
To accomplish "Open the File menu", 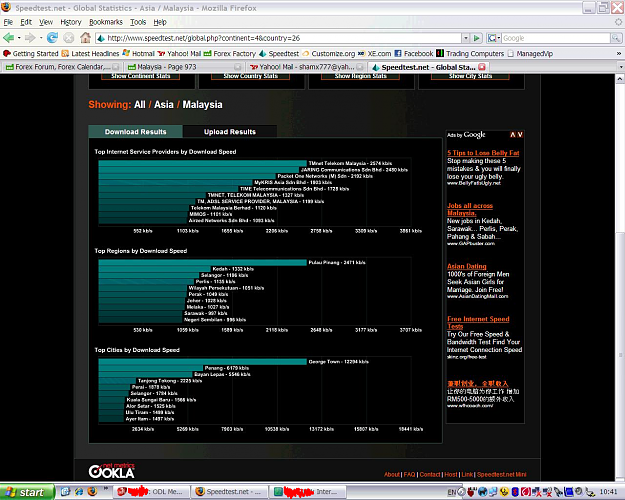I will pos(8,22).
